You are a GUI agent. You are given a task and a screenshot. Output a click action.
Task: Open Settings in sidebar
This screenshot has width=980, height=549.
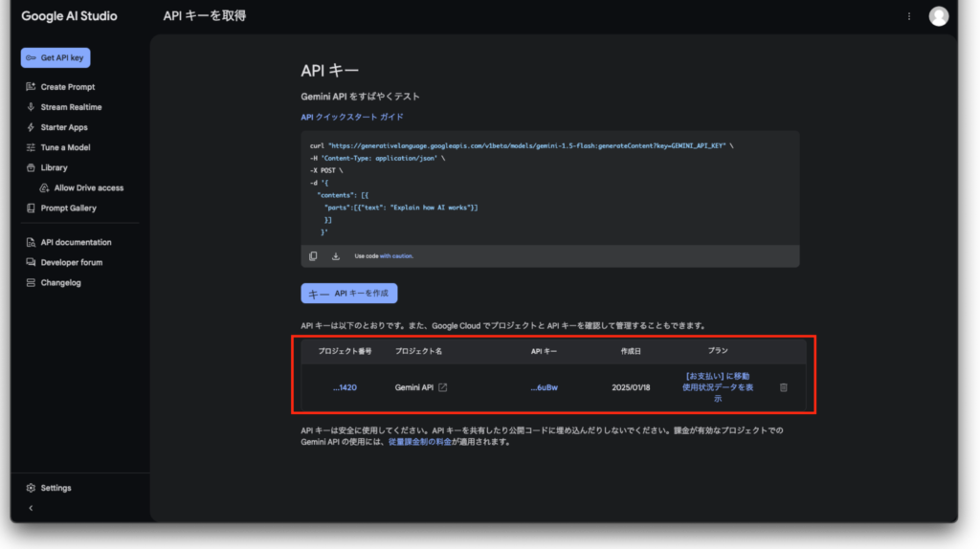click(56, 488)
